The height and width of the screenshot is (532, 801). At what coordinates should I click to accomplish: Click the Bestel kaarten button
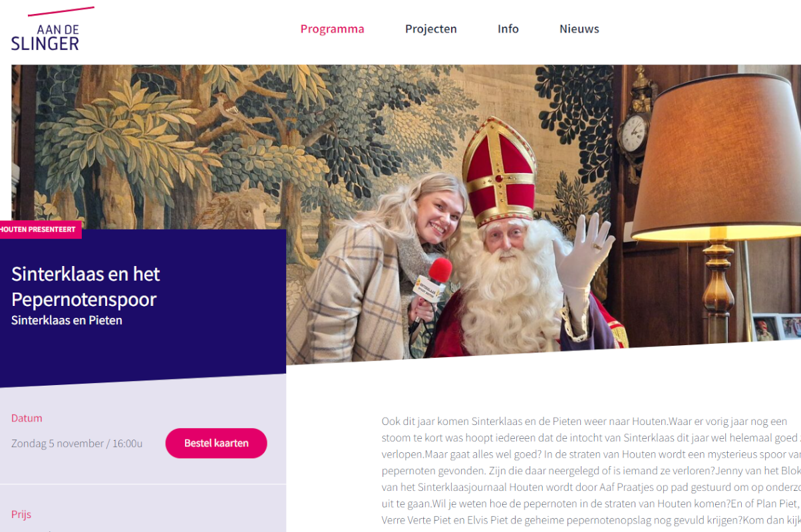216,443
